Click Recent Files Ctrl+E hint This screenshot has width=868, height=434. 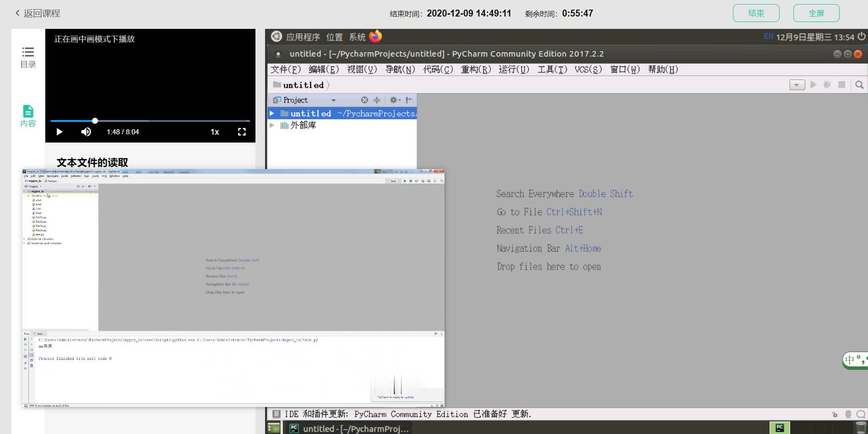tap(540, 230)
